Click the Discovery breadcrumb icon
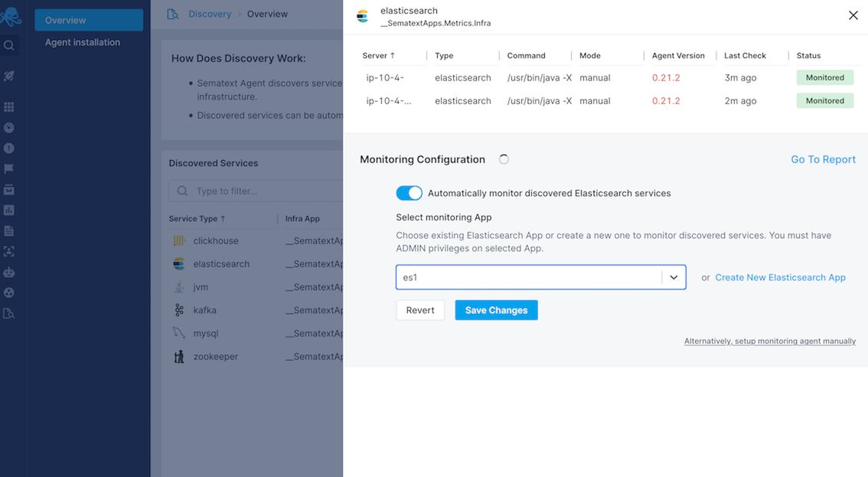Image resolution: width=868 pixels, height=477 pixels. click(x=173, y=14)
